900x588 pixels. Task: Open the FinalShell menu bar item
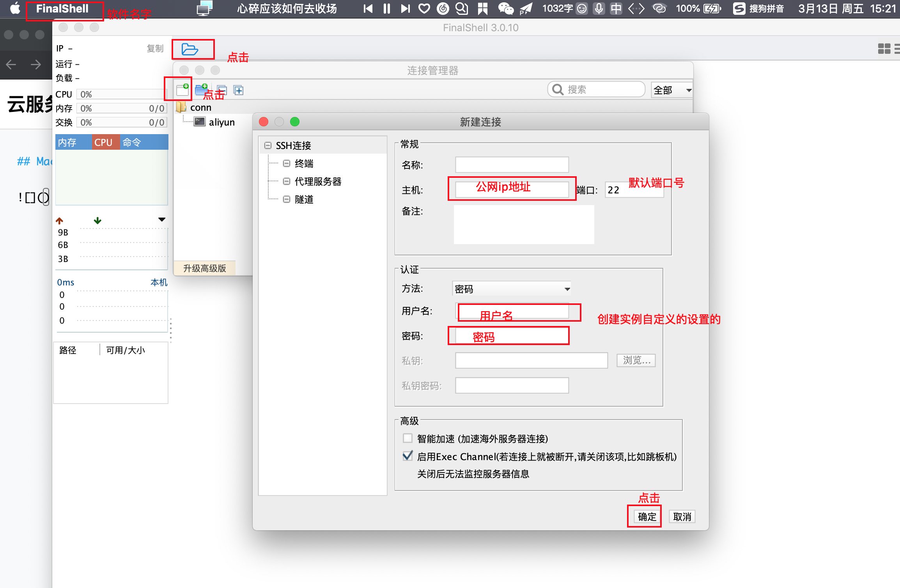pos(62,9)
